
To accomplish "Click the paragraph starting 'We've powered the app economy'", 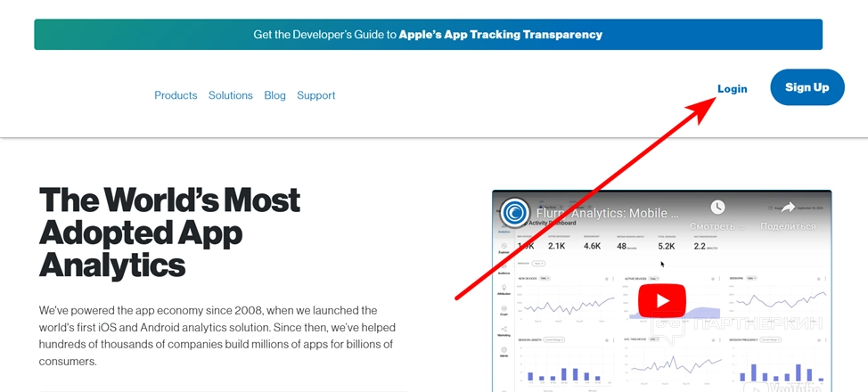I will (x=217, y=336).
